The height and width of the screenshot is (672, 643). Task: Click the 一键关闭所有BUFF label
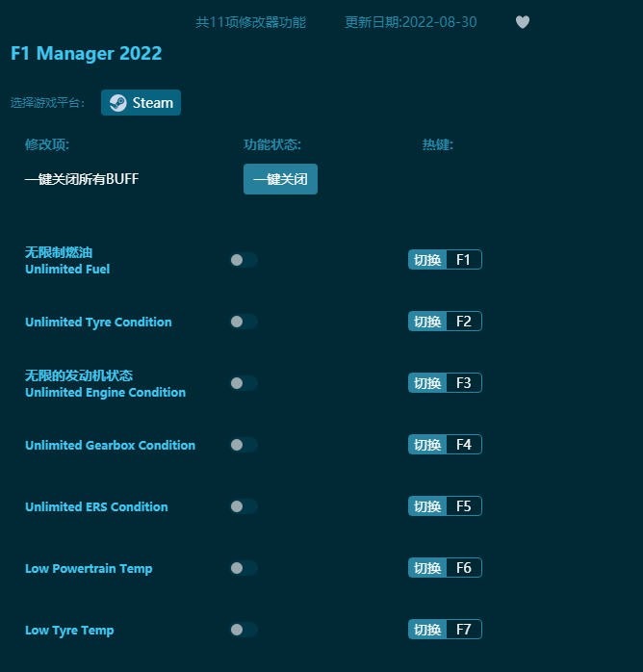pyautogui.click(x=82, y=179)
